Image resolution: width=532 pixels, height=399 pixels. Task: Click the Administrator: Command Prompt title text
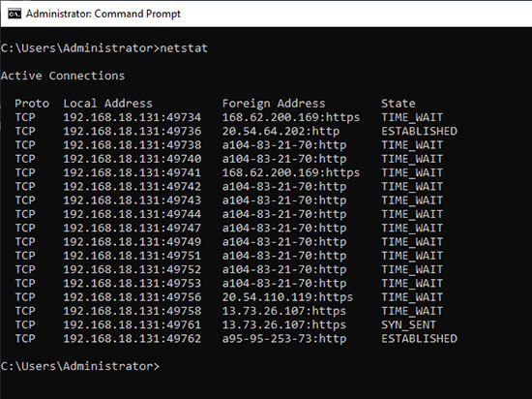click(x=103, y=14)
